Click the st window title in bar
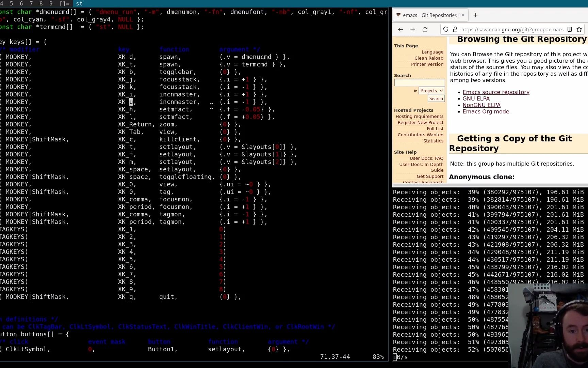The width and height of the screenshot is (588, 368). [x=79, y=3]
